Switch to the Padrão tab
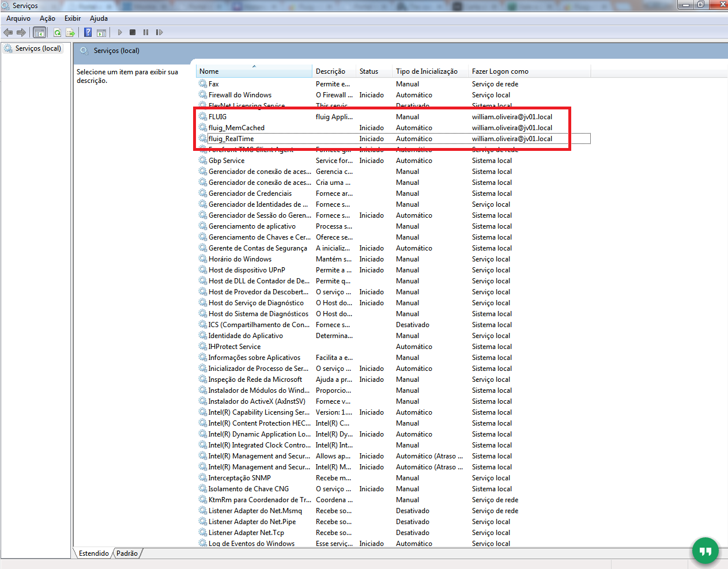Viewport: 728px width, 569px height. 127,553
